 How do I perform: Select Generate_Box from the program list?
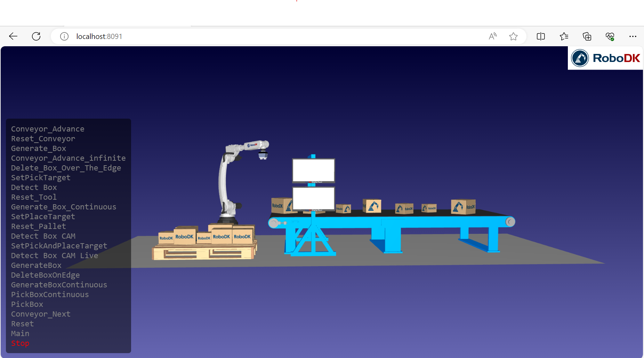[x=39, y=148]
